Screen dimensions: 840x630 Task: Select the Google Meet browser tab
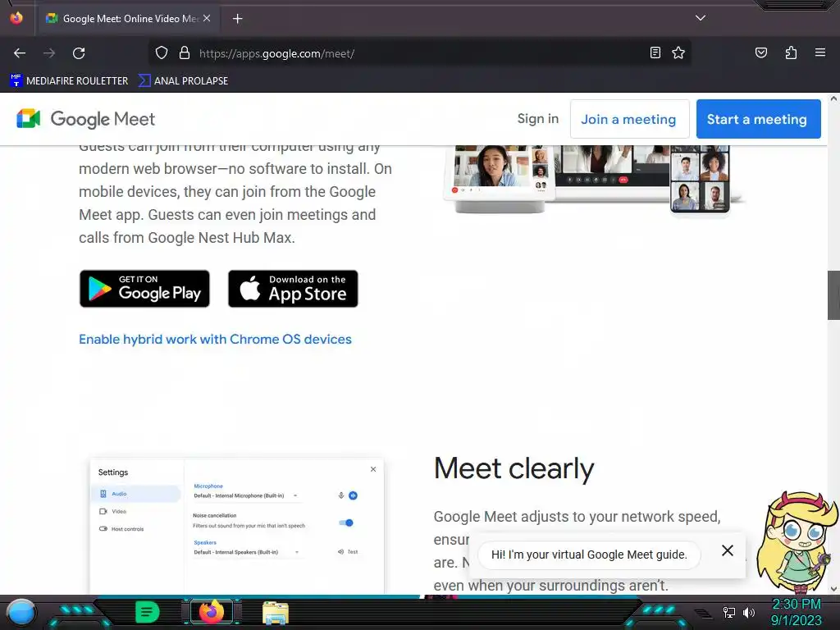(127, 19)
